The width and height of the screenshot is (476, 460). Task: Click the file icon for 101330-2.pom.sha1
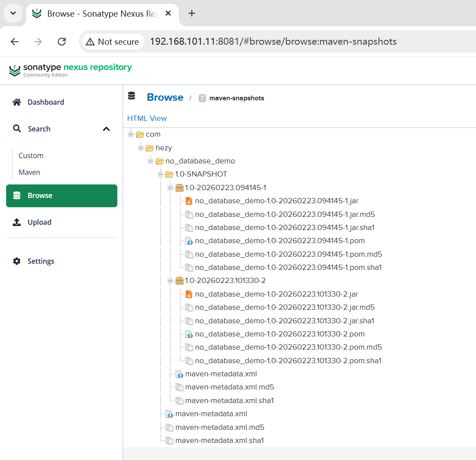point(189,361)
